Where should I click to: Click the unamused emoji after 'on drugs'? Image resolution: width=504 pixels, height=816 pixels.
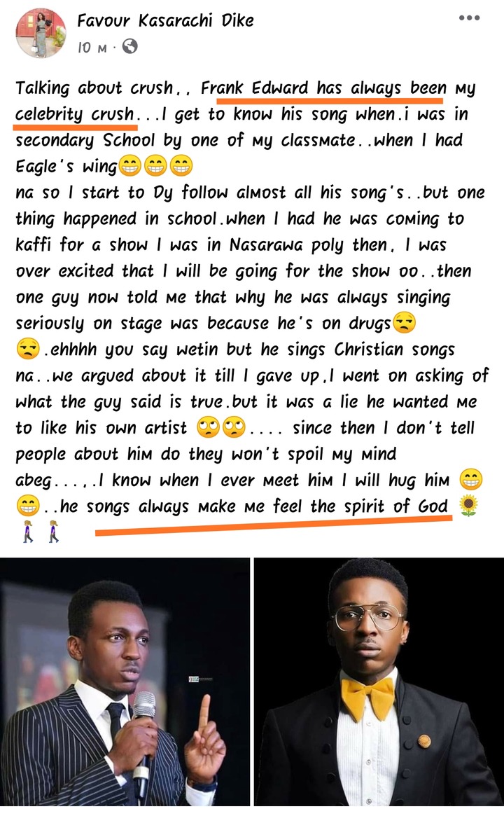(x=405, y=323)
